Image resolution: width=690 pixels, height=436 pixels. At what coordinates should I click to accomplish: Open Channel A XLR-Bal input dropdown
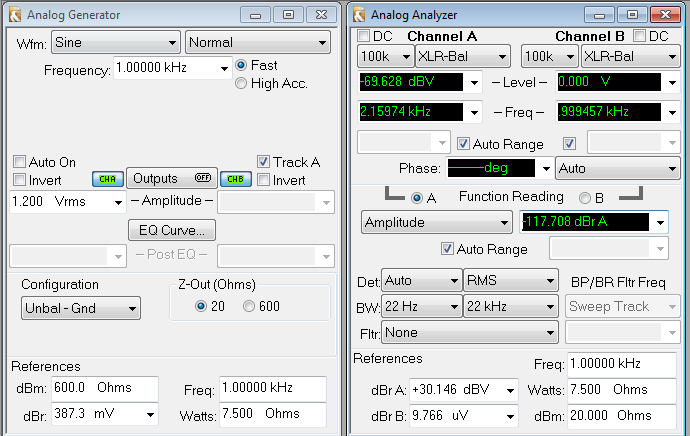point(462,56)
